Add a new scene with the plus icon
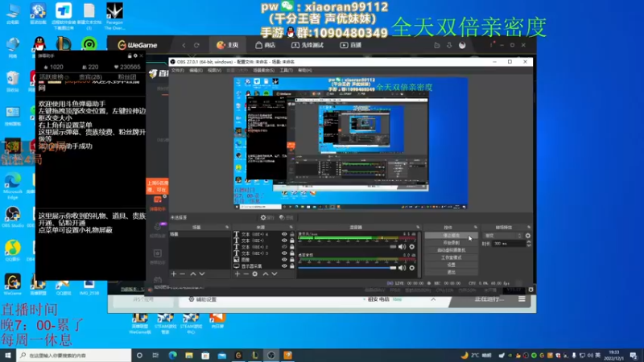 pos(173,274)
